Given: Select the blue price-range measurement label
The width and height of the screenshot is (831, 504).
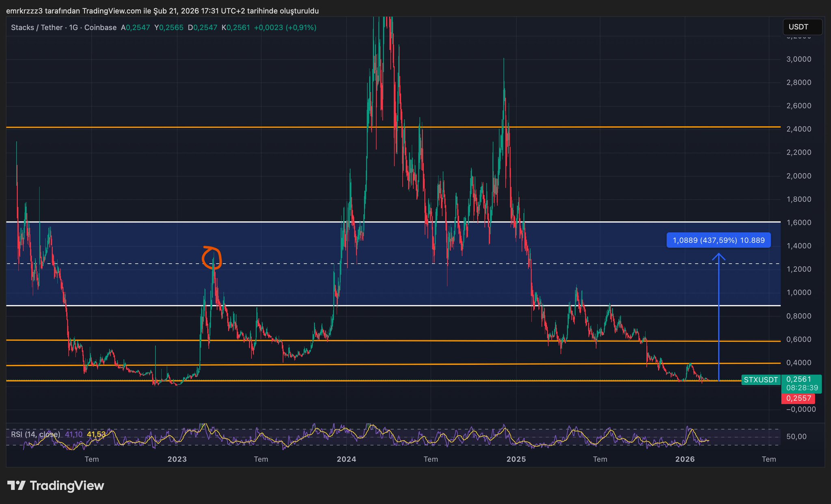Looking at the screenshot, I should point(718,240).
